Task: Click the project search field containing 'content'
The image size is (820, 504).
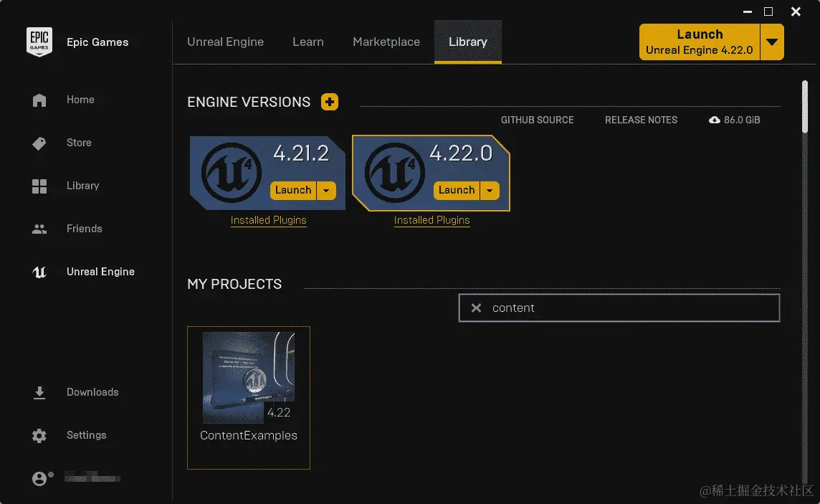Action: click(619, 308)
